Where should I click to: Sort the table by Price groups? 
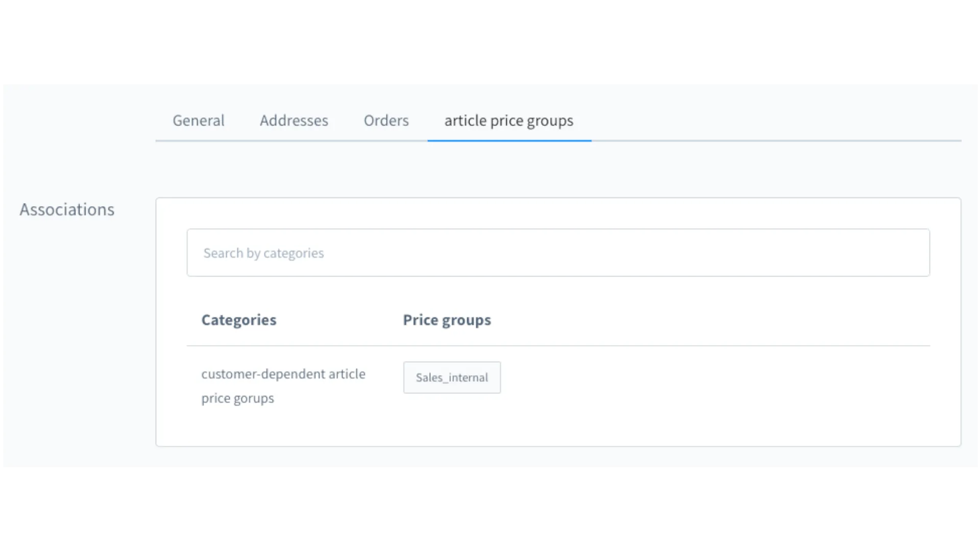pyautogui.click(x=447, y=320)
